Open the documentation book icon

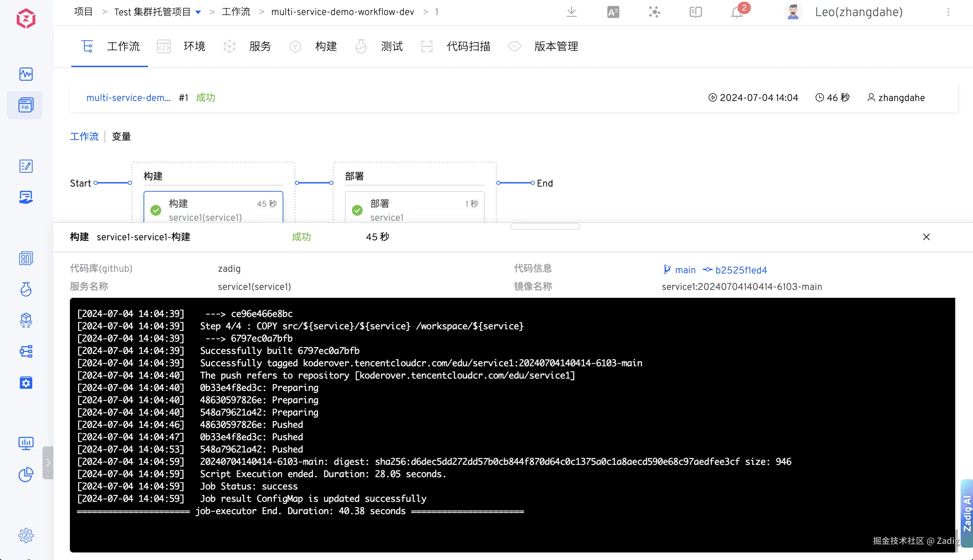(695, 12)
